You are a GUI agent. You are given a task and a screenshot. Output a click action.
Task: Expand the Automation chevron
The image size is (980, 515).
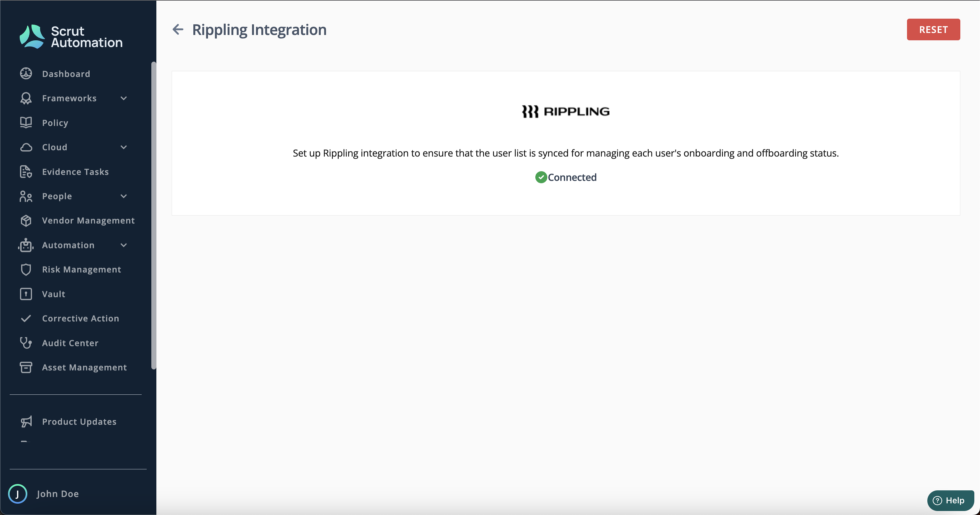coord(124,245)
